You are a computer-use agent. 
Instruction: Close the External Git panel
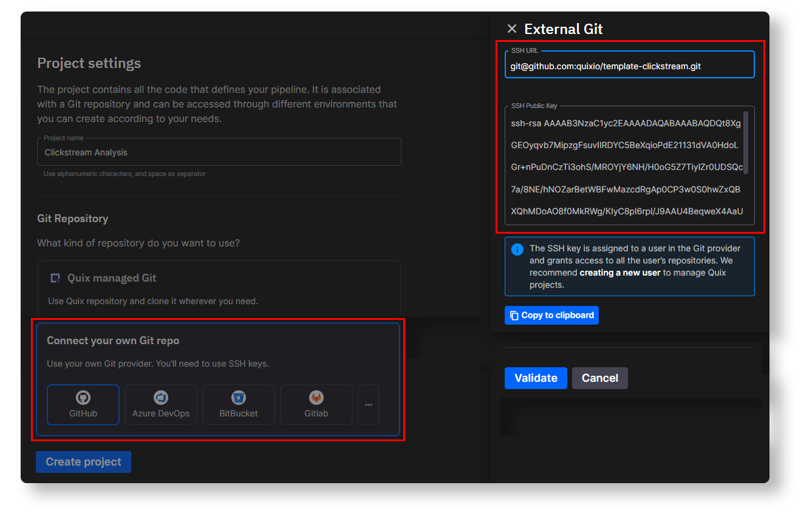pyautogui.click(x=512, y=29)
